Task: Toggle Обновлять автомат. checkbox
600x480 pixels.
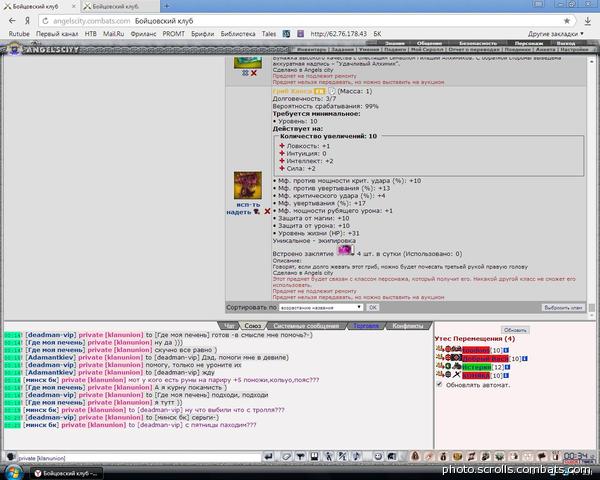Action: pyautogui.click(x=439, y=384)
